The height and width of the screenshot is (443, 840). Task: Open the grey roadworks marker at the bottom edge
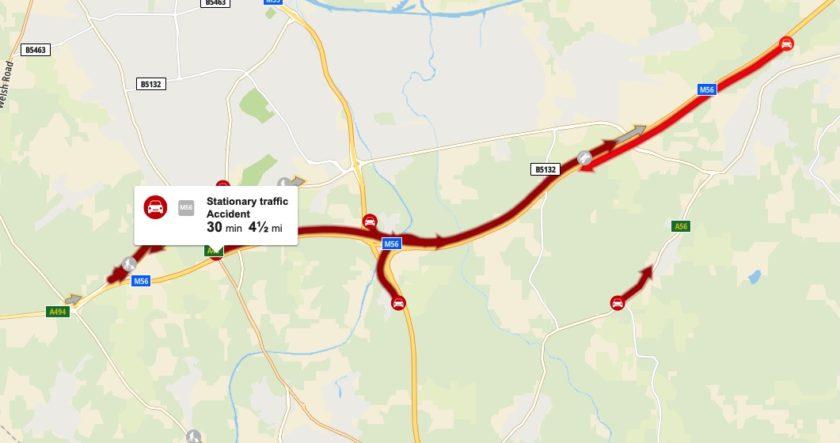coord(193,437)
